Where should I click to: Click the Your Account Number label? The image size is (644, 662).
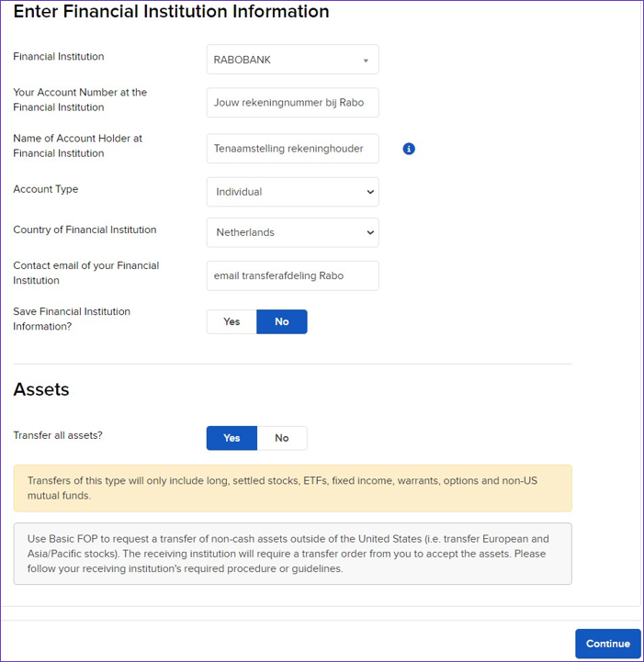click(80, 99)
